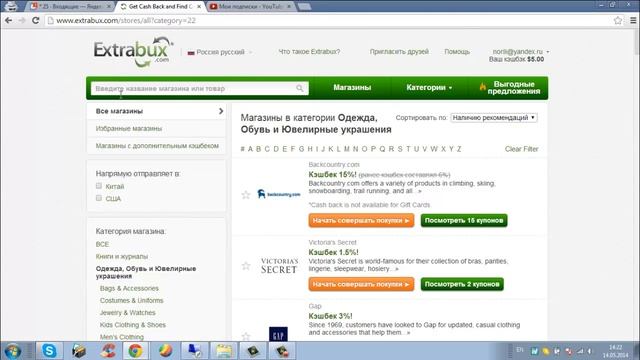The width and height of the screenshot is (640, 360).
Task: Open Jewelry & Watches subcategory
Action: (x=127, y=313)
